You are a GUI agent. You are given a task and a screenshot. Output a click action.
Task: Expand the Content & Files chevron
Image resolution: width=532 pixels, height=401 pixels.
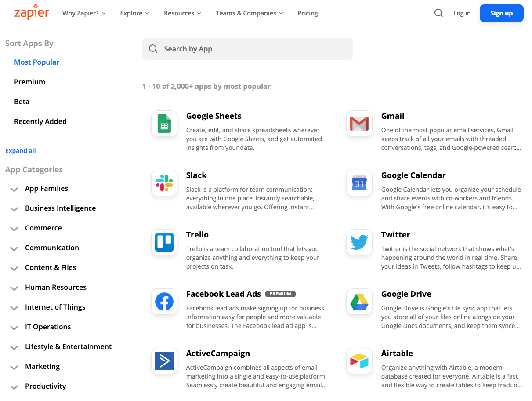click(14, 269)
